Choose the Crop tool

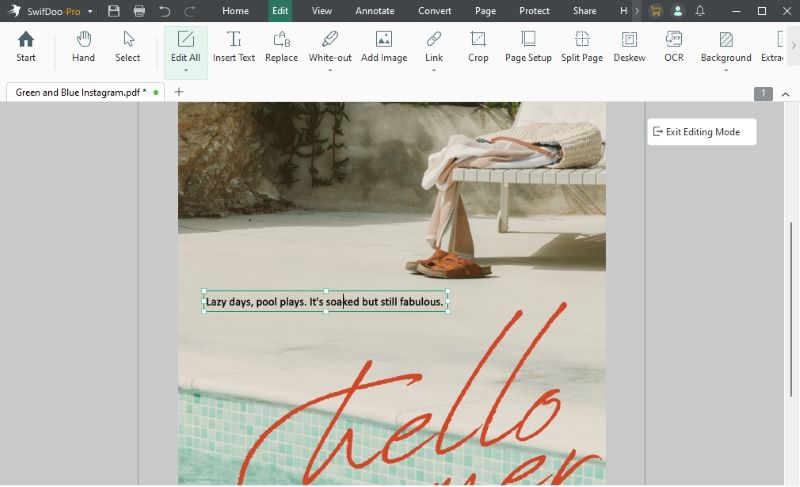coord(478,46)
